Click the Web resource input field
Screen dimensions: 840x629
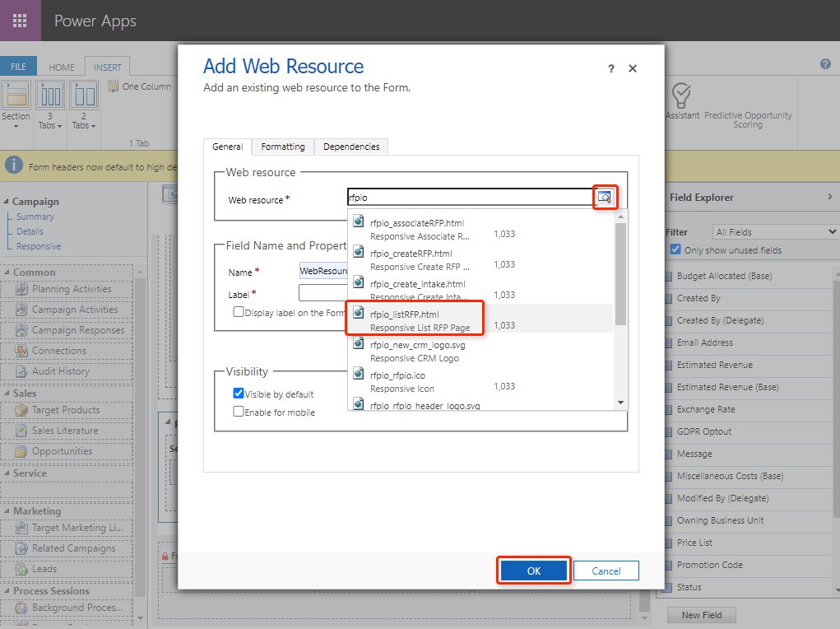point(471,198)
